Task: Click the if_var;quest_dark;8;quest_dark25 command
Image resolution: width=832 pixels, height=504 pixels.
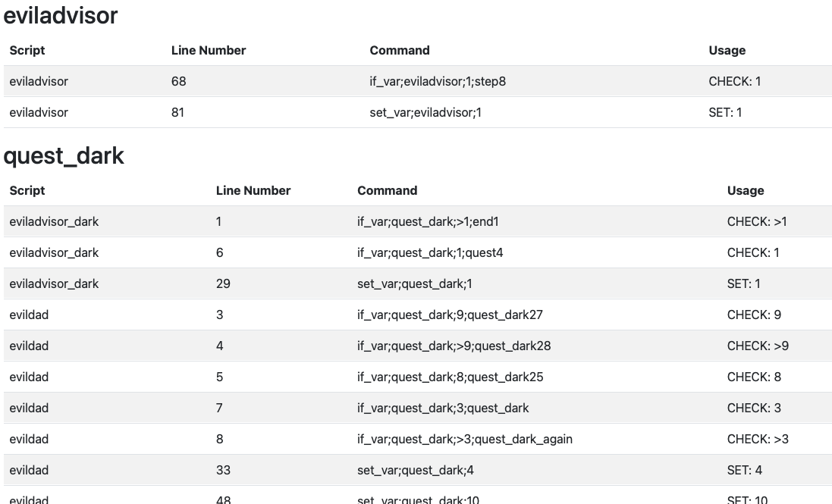Action: tap(450, 377)
